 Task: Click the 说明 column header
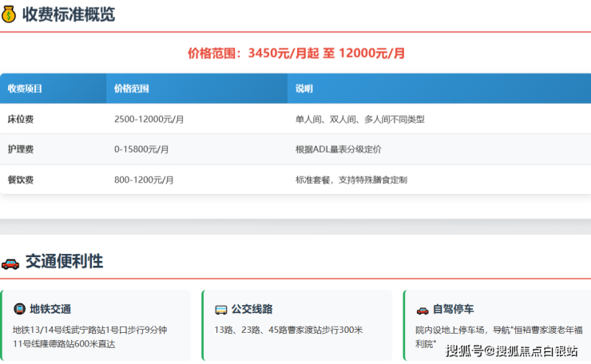(x=304, y=89)
